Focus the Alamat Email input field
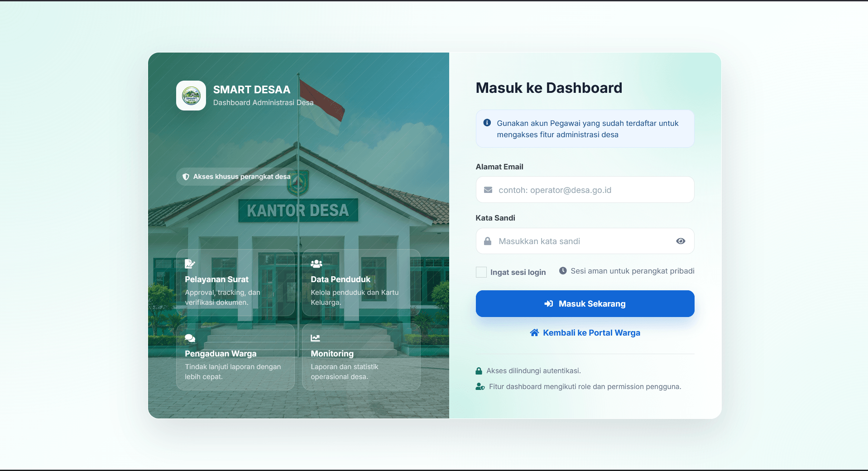Viewport: 868px width, 471px height. tap(585, 190)
